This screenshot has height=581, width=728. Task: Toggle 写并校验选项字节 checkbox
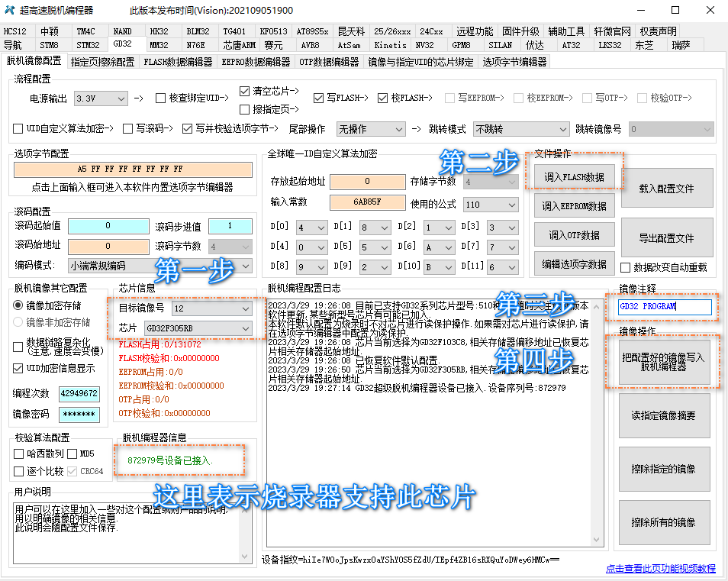187,129
